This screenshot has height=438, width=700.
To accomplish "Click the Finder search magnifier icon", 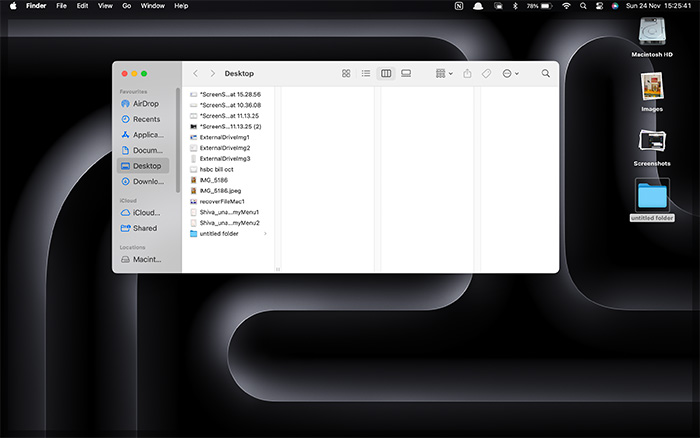I will pyautogui.click(x=546, y=73).
